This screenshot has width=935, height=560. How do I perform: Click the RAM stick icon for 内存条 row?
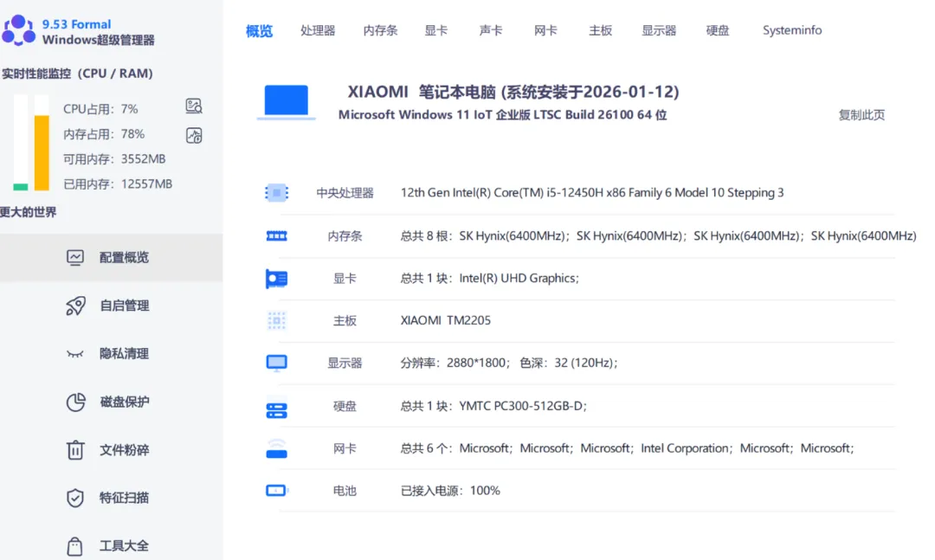tap(277, 236)
